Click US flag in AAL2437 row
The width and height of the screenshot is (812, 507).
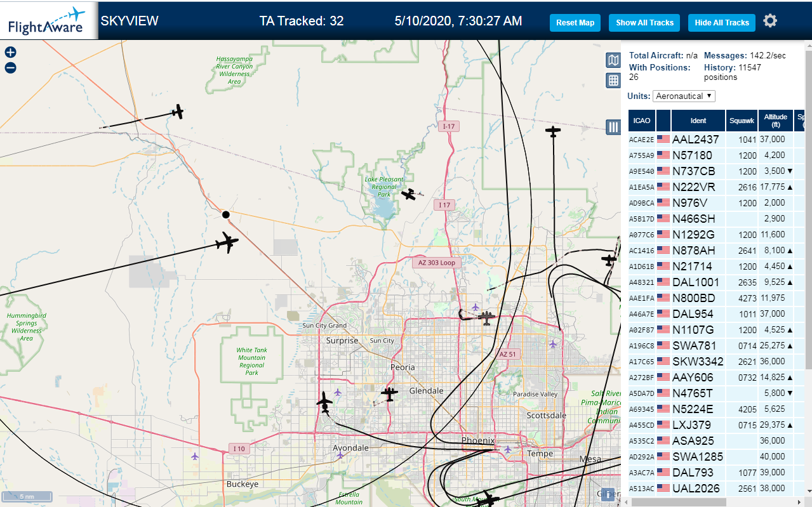[x=663, y=139]
